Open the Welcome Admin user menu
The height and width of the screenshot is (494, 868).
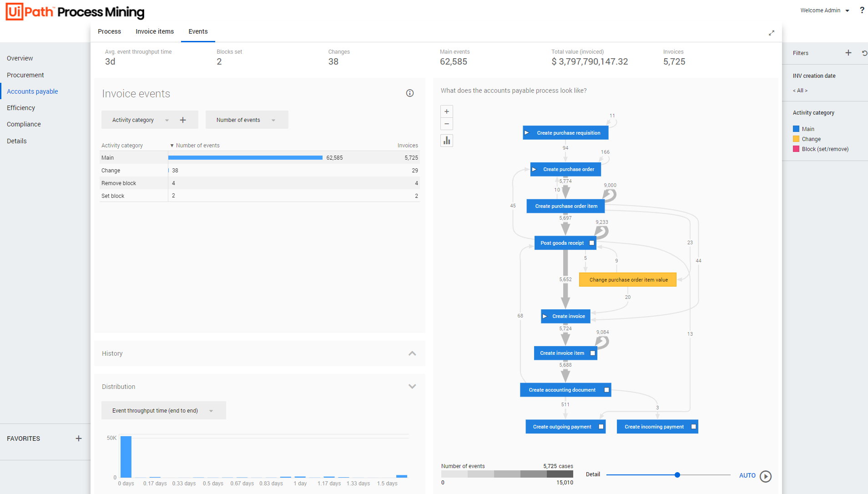pos(825,10)
